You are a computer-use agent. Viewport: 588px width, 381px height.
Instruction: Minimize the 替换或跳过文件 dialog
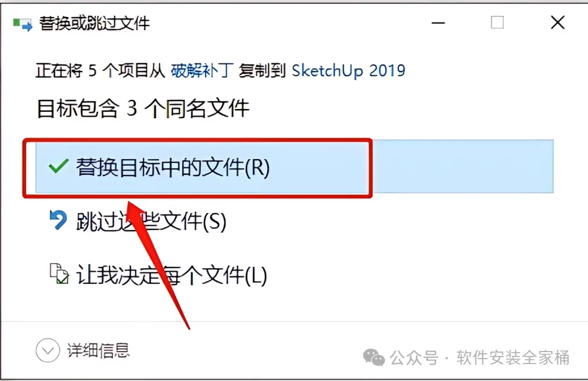[x=438, y=23]
